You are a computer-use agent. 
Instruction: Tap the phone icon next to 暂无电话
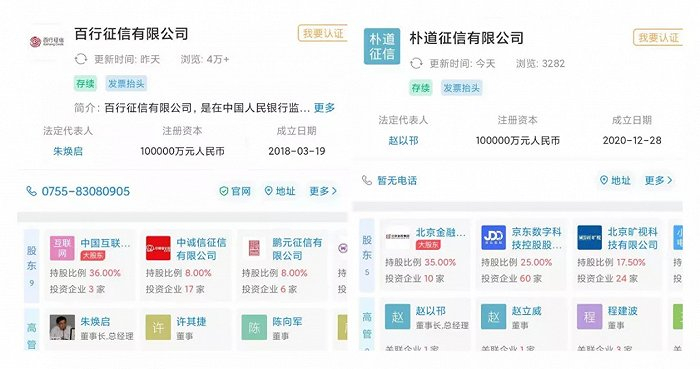(x=367, y=180)
